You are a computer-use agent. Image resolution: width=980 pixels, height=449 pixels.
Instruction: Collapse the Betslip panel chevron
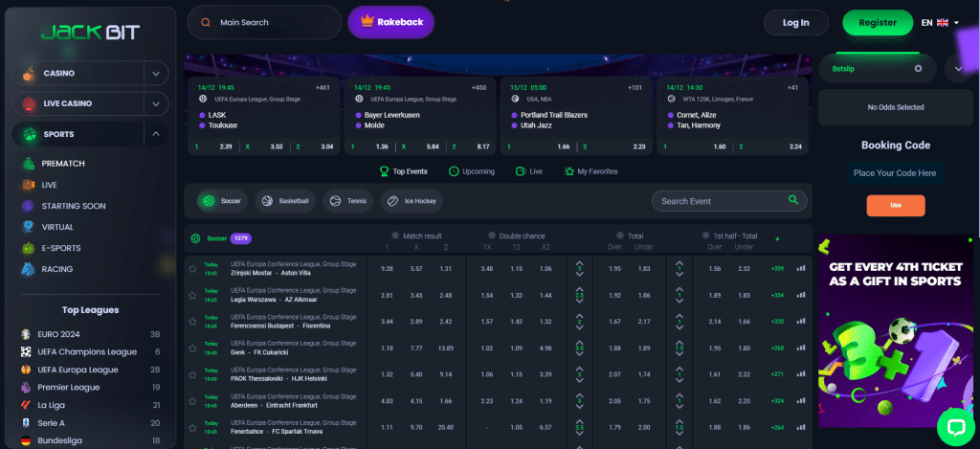point(959,69)
